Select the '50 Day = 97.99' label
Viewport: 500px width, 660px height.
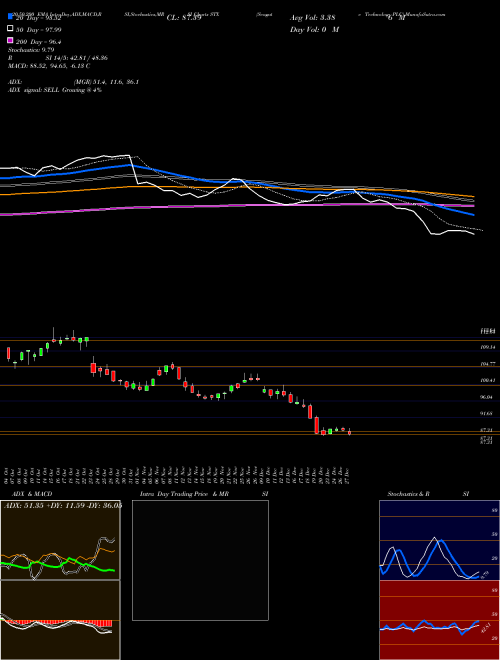click(38, 29)
